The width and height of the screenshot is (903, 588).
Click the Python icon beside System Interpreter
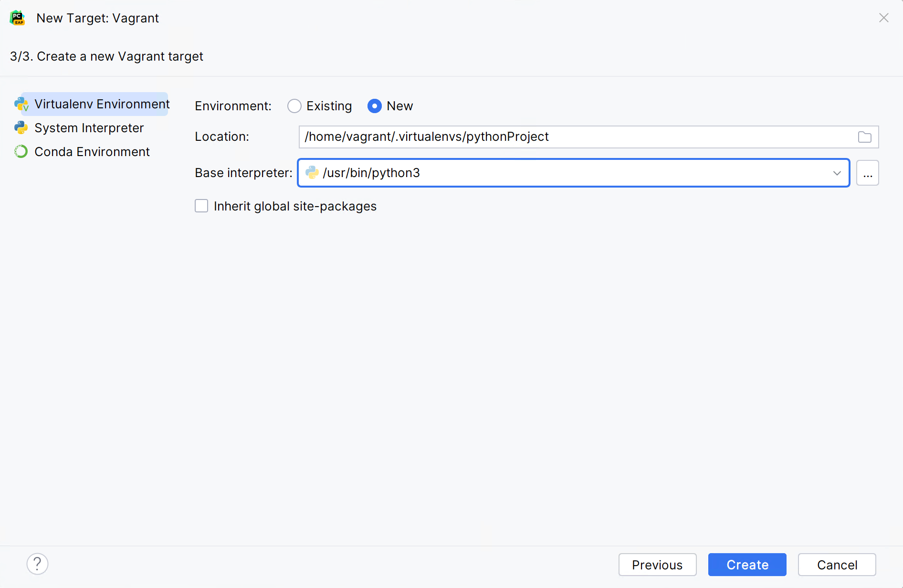(x=21, y=127)
